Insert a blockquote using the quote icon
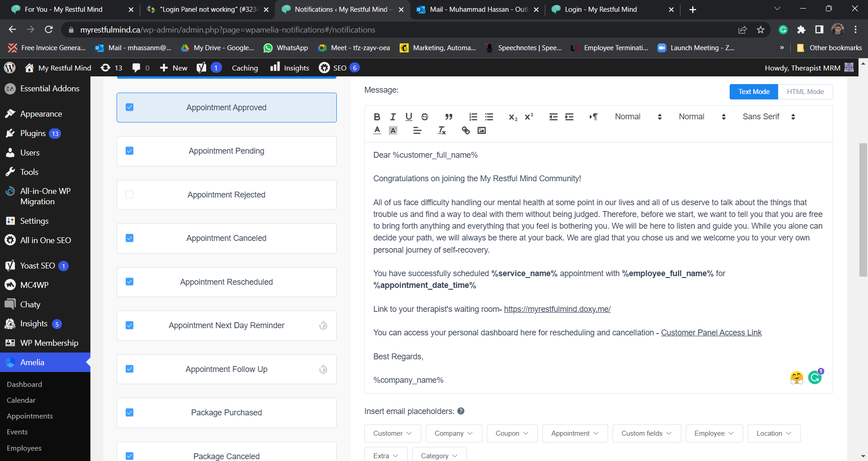 pyautogui.click(x=448, y=117)
